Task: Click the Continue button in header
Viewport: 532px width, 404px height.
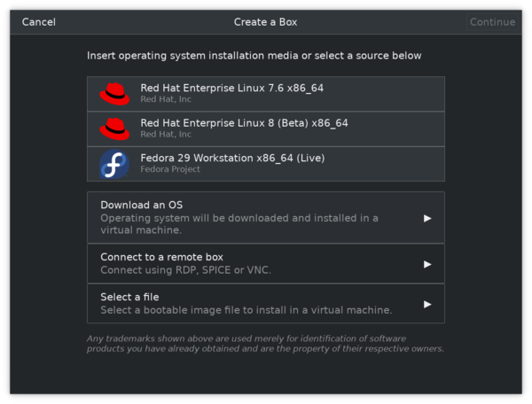Action: 492,22
